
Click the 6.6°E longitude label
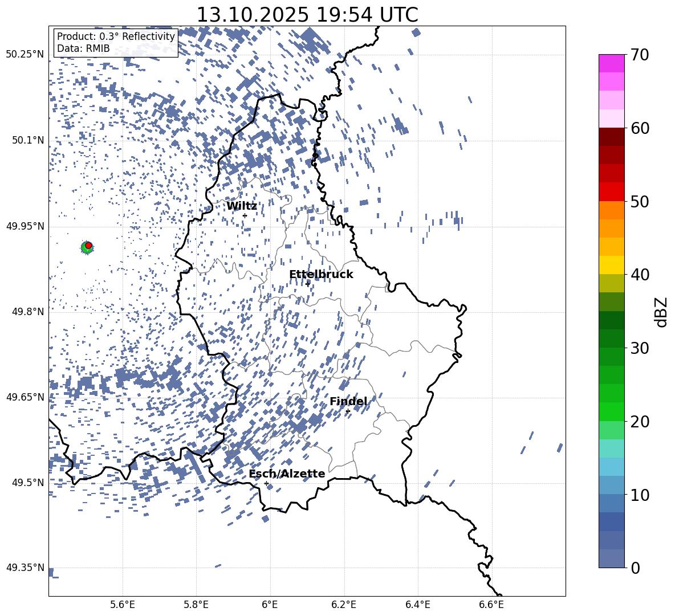[491, 605]
